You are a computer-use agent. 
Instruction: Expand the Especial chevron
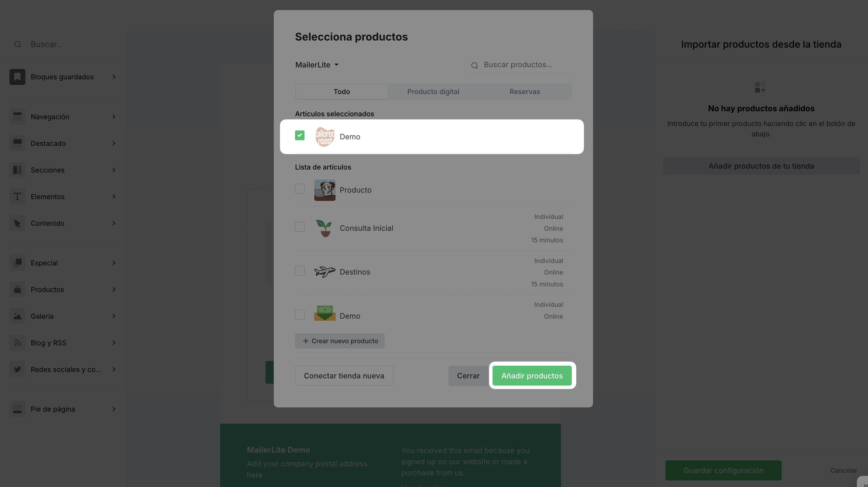[x=114, y=263]
